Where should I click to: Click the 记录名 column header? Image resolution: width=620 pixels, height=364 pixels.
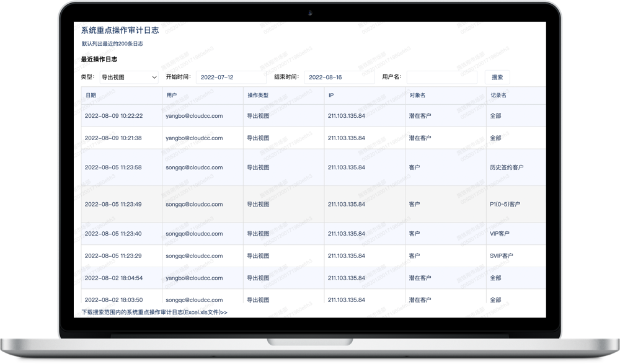498,95
